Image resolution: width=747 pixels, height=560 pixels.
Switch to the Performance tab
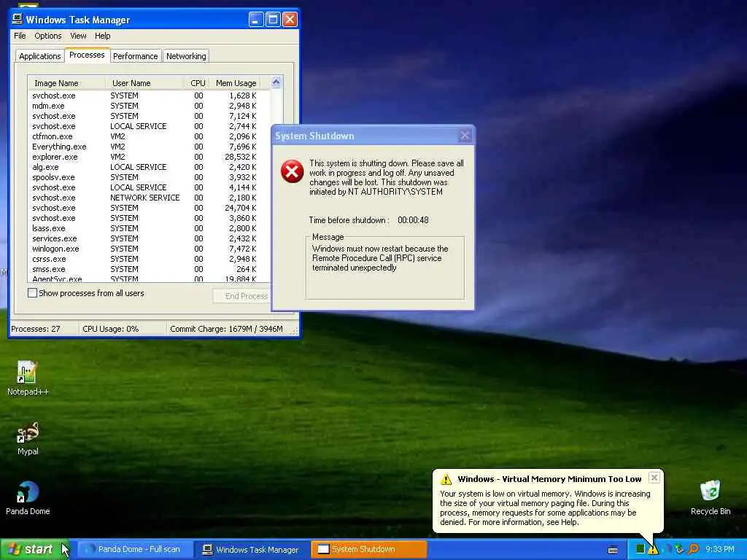pos(135,56)
